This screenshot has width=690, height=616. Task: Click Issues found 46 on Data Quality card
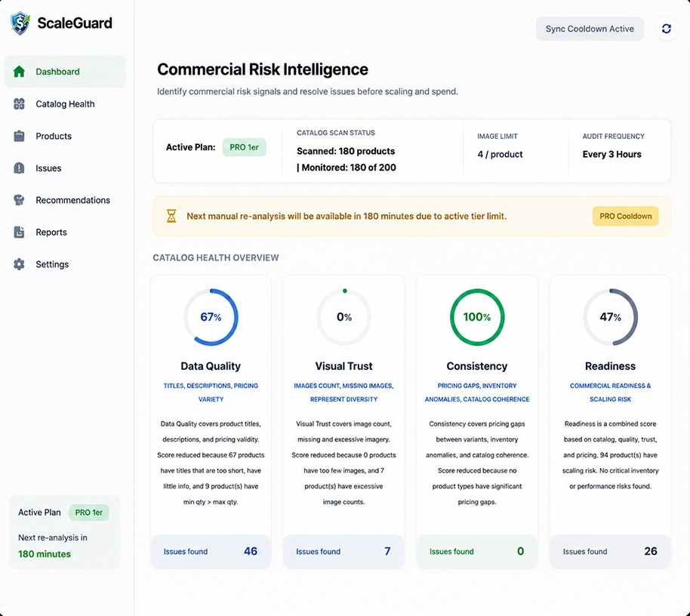(211, 551)
